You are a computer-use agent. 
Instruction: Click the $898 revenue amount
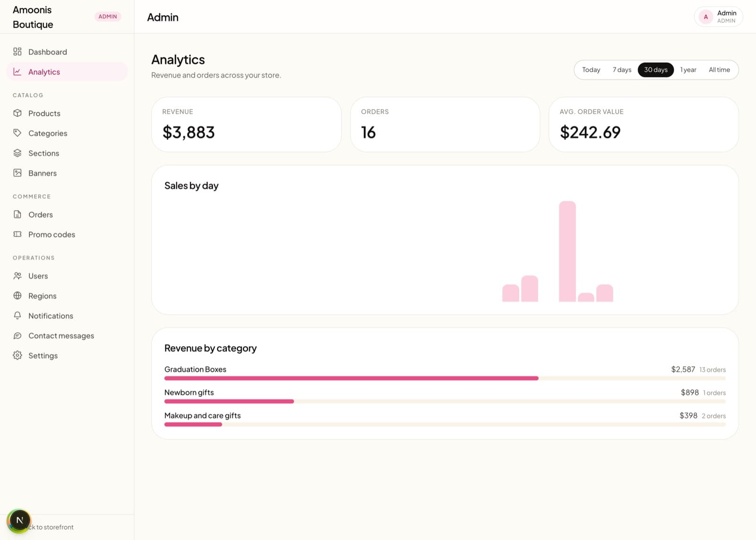[x=690, y=393]
